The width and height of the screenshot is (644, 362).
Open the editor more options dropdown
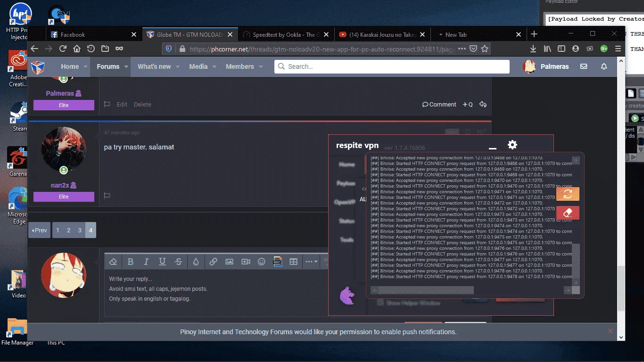312,262
